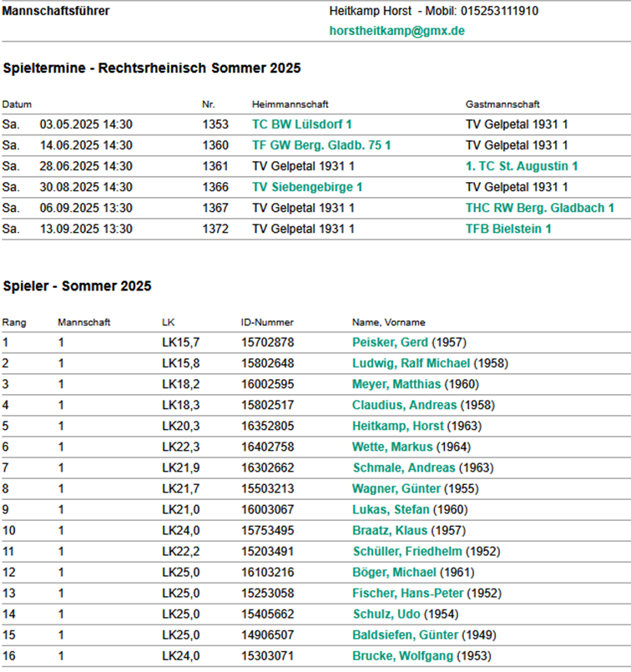Open Schmale, Andreas profile link
The width and height of the screenshot is (631, 672).
[x=403, y=467]
